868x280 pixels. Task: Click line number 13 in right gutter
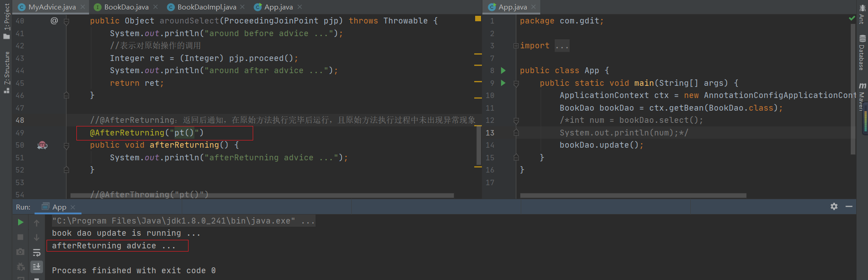[x=490, y=133]
